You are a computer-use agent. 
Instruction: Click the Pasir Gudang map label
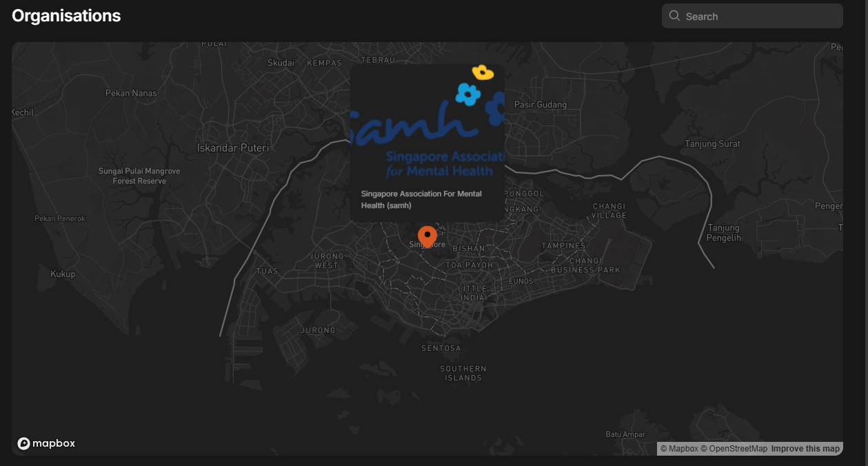541,105
